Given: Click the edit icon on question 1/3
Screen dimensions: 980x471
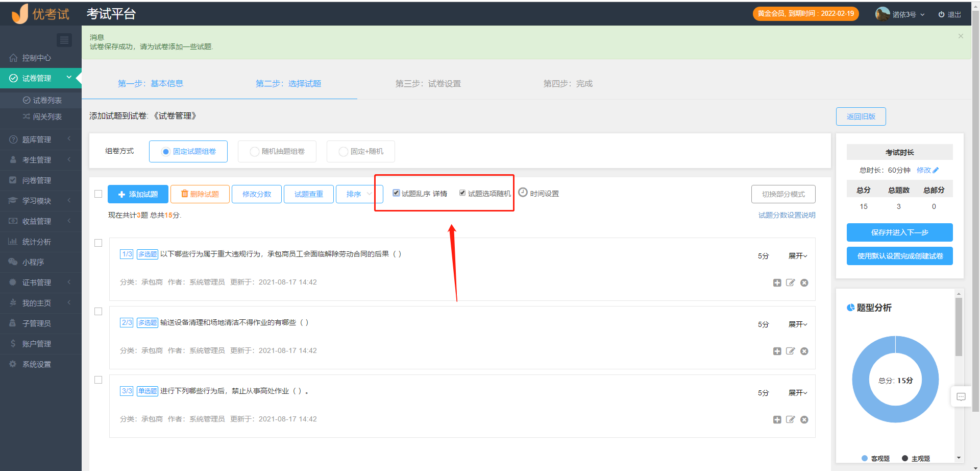Looking at the screenshot, I should coord(791,283).
